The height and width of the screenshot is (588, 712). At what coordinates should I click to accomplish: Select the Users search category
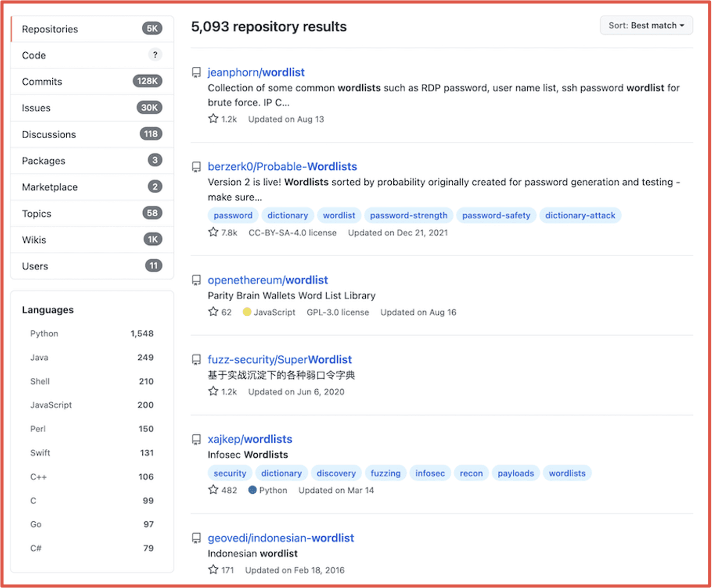click(x=92, y=267)
